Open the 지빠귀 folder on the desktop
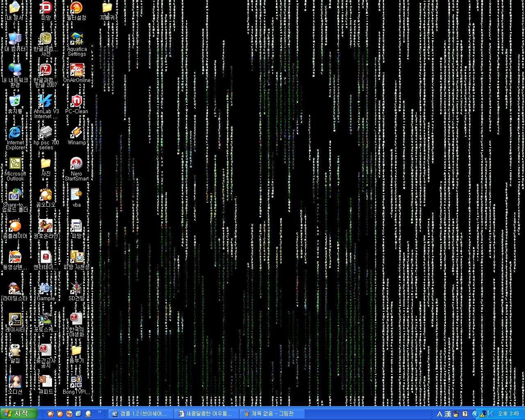 pyautogui.click(x=107, y=10)
